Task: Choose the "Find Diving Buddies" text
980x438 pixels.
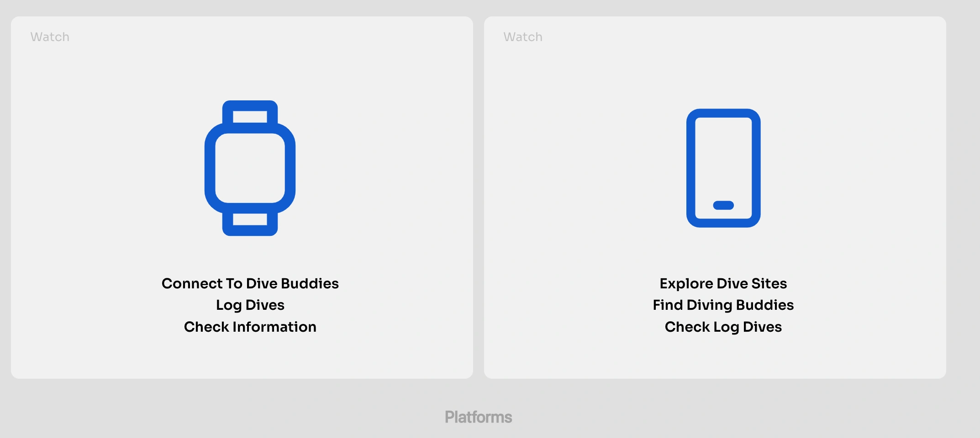Action: (x=723, y=305)
